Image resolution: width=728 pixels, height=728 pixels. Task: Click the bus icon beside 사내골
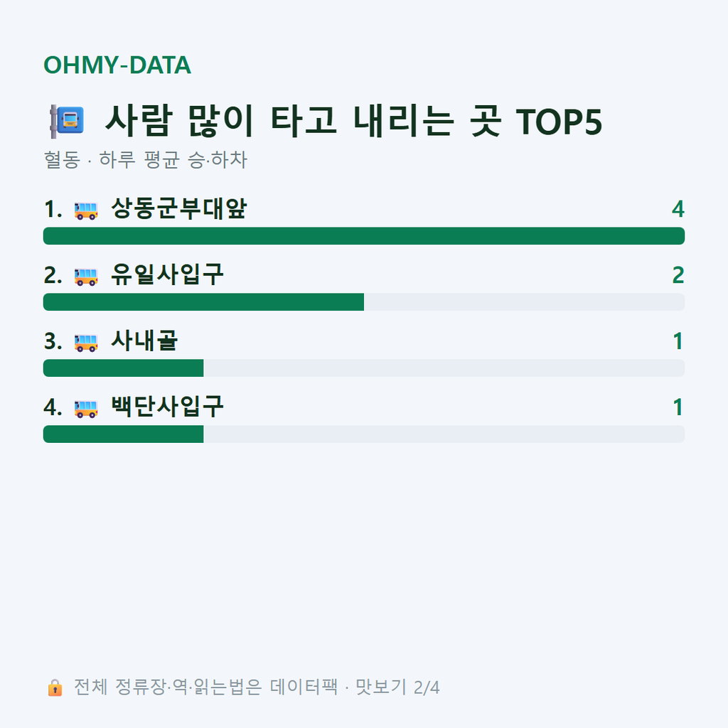tap(86, 343)
